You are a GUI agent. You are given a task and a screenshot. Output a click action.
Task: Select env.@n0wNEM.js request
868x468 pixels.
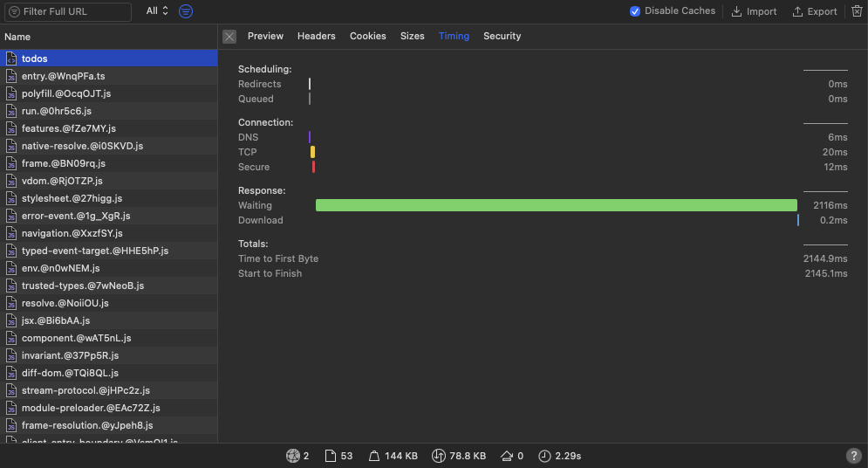[108, 268]
